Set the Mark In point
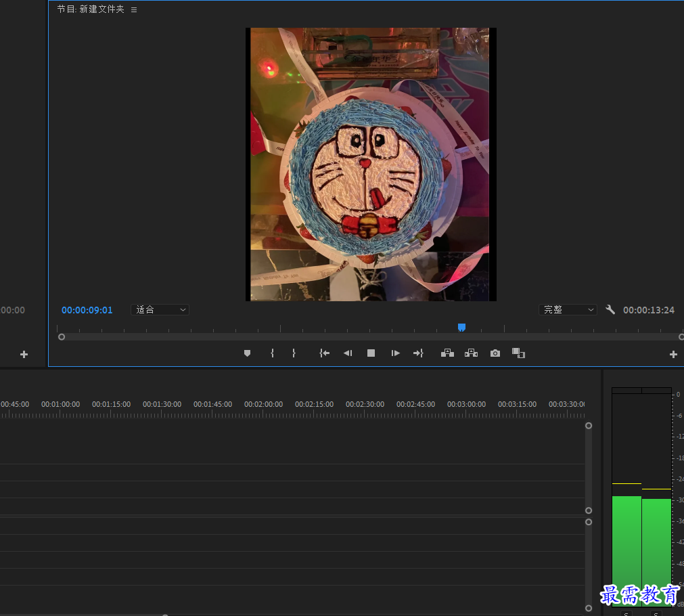This screenshot has height=616, width=684. (x=272, y=353)
